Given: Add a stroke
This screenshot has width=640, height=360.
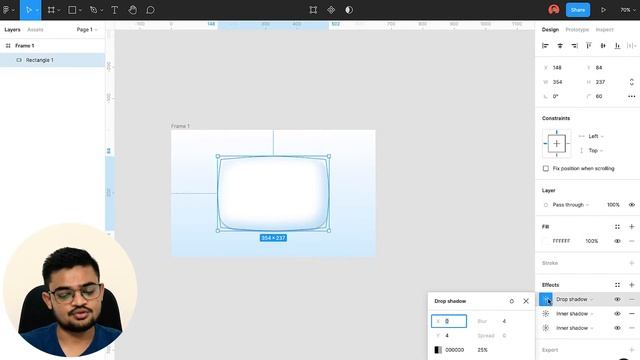Looking at the screenshot, I should (631, 263).
